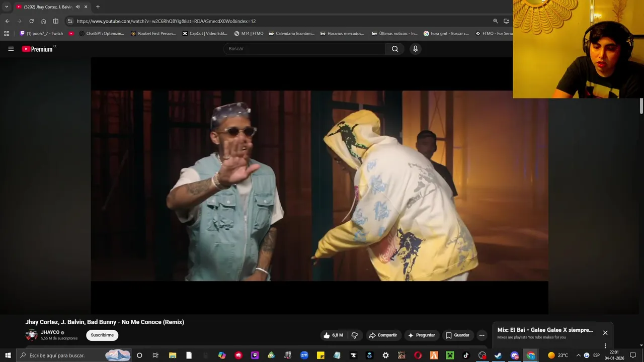644x362 pixels.
Task: Reload the YouTube page
Action: point(31,21)
